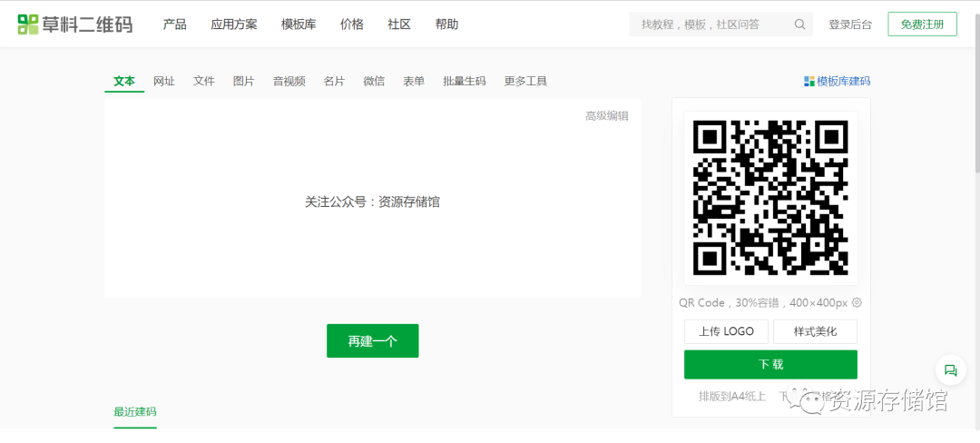Switch to the 表单 tab
Image resolution: width=980 pixels, height=443 pixels.
pos(414,81)
